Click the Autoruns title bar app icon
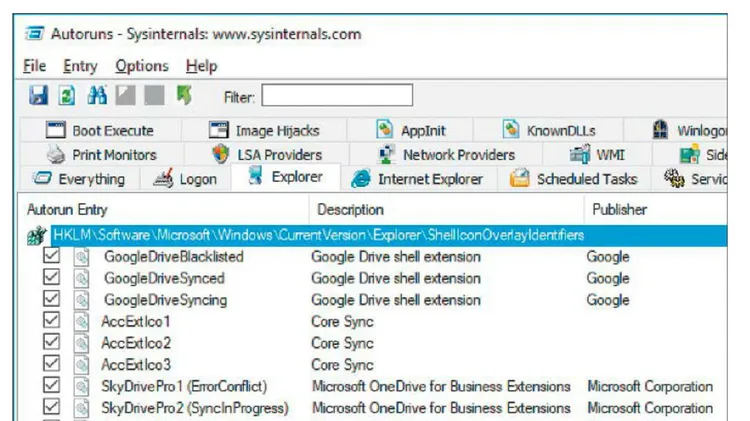Image resolution: width=750 pixels, height=421 pixels. pyautogui.click(x=35, y=34)
